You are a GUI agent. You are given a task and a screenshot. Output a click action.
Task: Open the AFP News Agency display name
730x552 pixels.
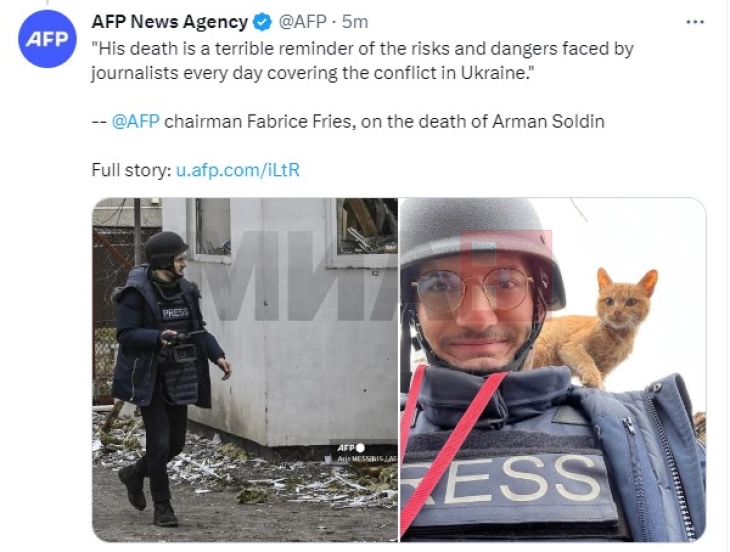169,22
